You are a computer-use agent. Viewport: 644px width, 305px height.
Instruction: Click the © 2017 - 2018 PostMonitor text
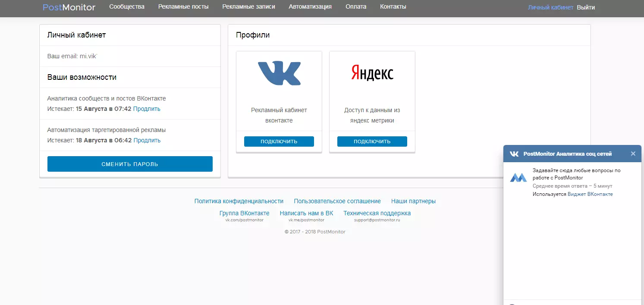point(315,232)
